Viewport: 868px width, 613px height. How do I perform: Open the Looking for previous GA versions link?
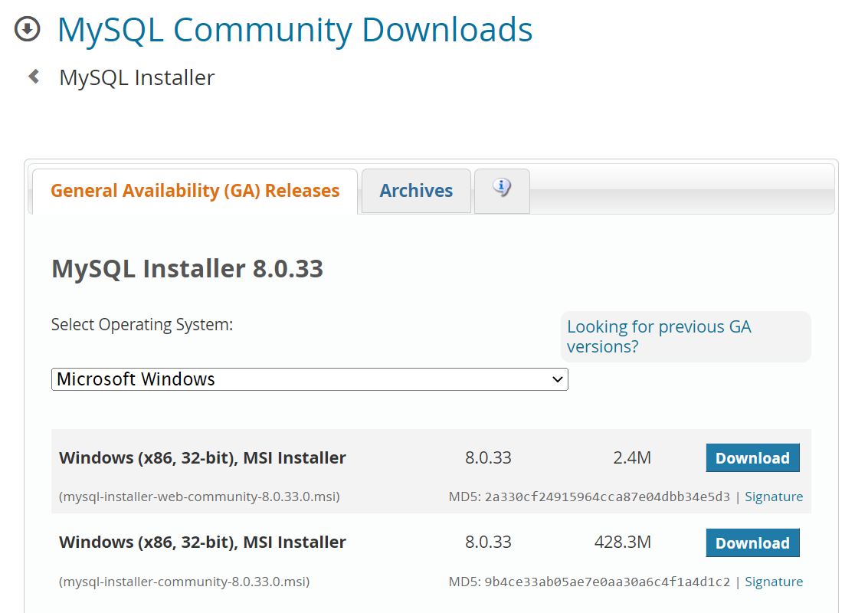pos(659,336)
